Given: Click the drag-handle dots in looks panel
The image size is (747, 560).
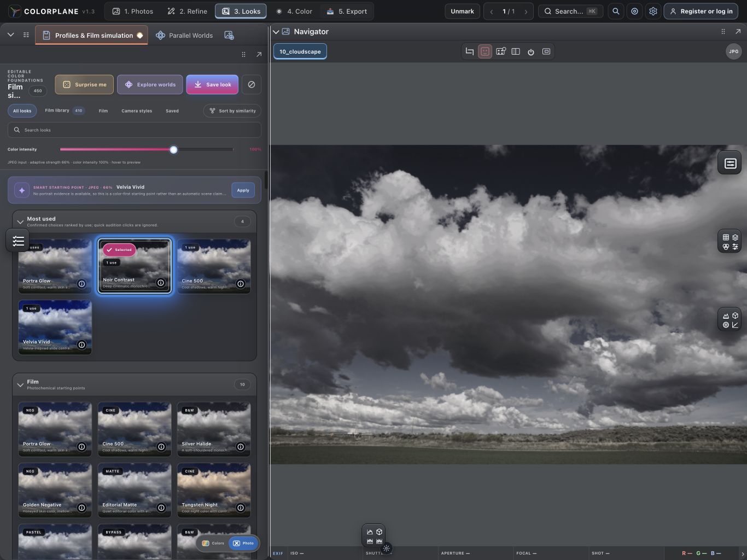Looking at the screenshot, I should pos(243,54).
